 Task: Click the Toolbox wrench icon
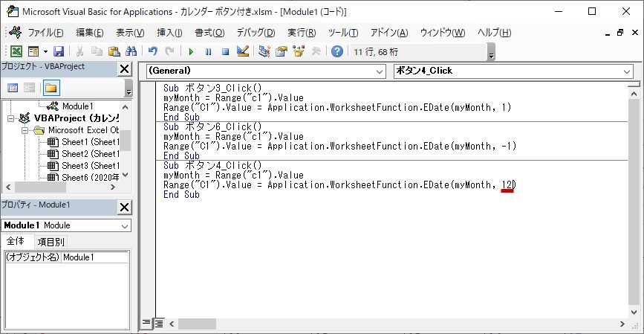(316, 51)
